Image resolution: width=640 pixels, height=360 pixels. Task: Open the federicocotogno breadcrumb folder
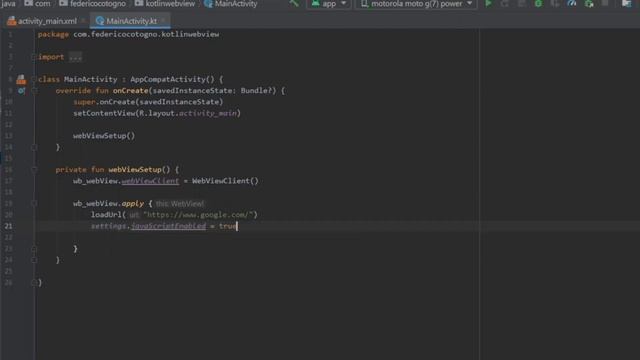(93, 4)
